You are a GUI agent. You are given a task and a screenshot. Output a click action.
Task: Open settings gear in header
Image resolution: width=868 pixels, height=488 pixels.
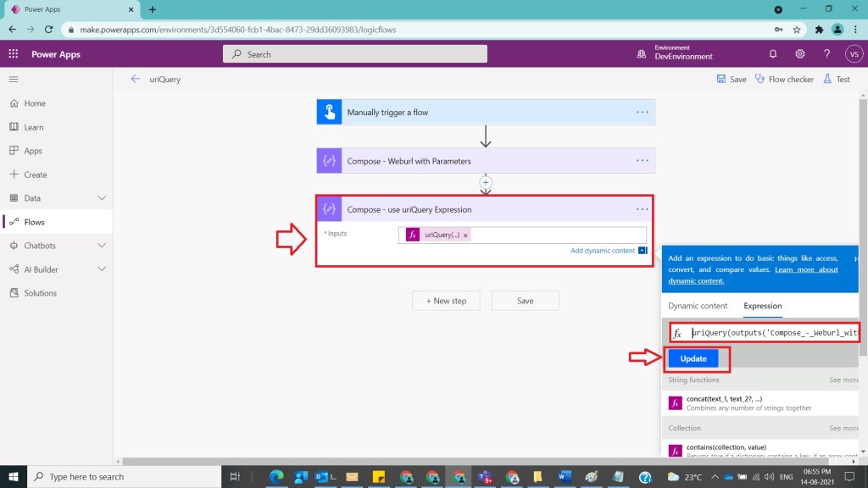click(799, 54)
